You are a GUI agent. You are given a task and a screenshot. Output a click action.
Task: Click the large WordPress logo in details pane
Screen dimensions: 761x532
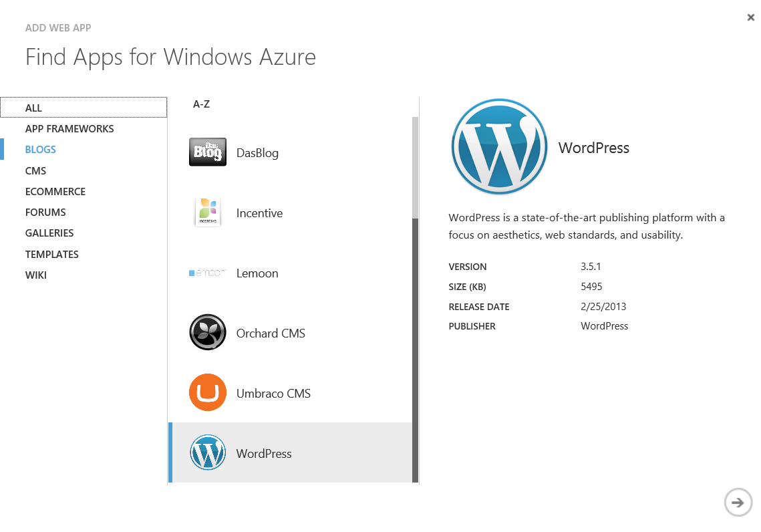point(499,146)
